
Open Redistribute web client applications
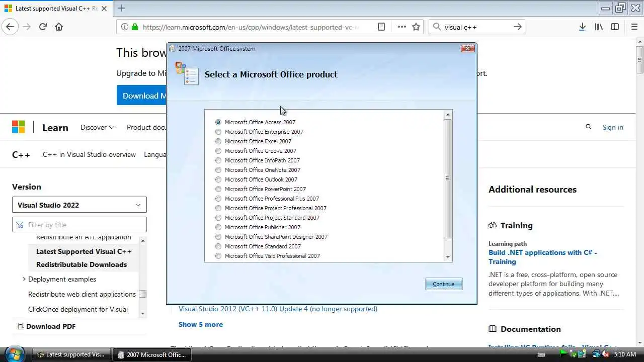[82, 294]
